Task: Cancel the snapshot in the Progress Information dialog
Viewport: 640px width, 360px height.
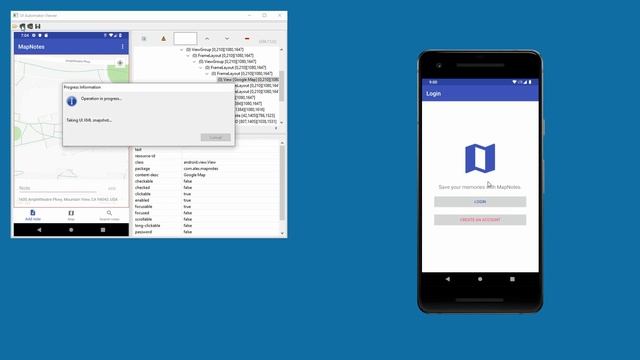Action: pyautogui.click(x=216, y=138)
